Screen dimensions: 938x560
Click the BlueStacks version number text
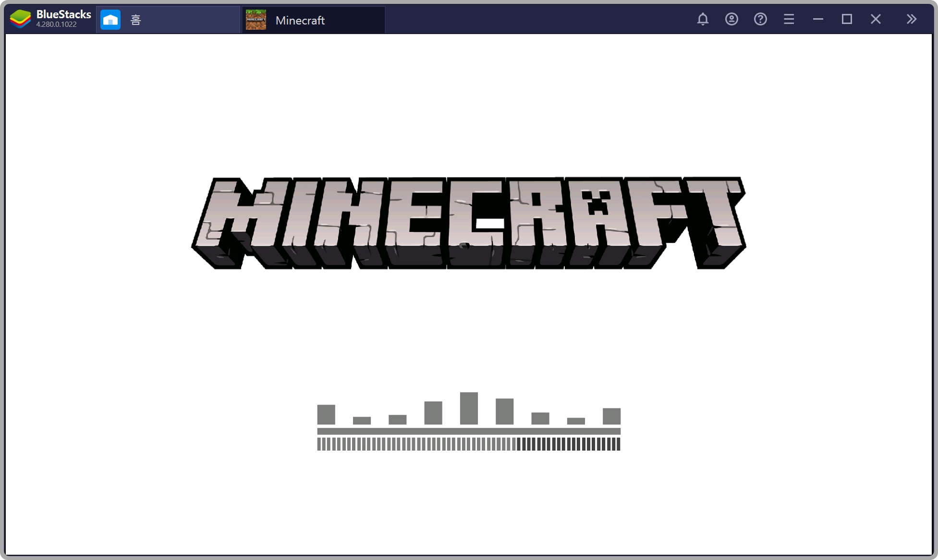56,24
